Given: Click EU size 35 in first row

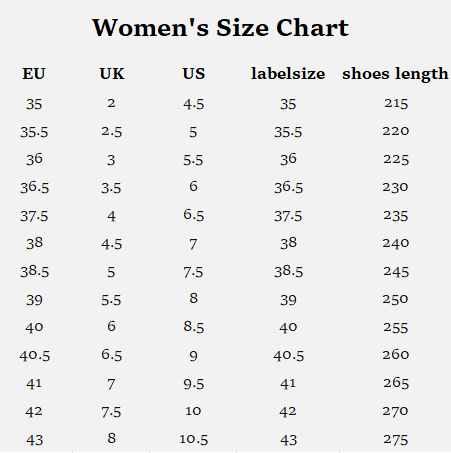Looking at the screenshot, I should coord(34,104).
